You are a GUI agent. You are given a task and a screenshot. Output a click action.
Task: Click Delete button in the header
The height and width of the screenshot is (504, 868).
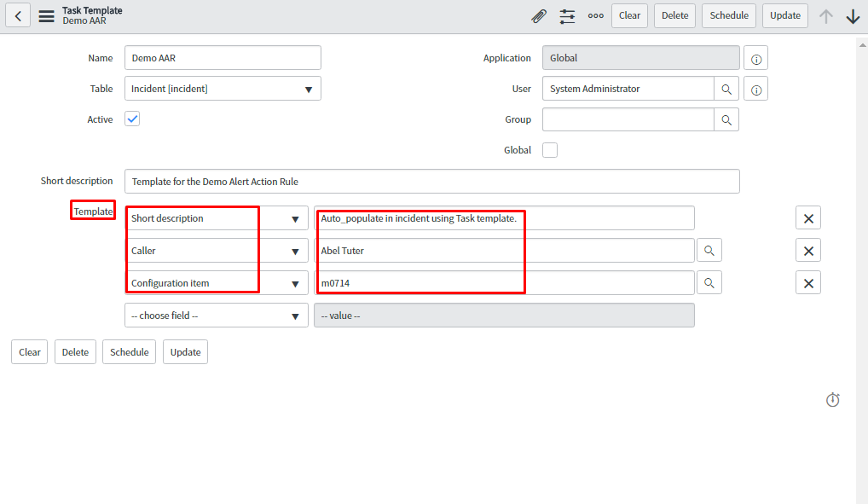click(x=674, y=15)
